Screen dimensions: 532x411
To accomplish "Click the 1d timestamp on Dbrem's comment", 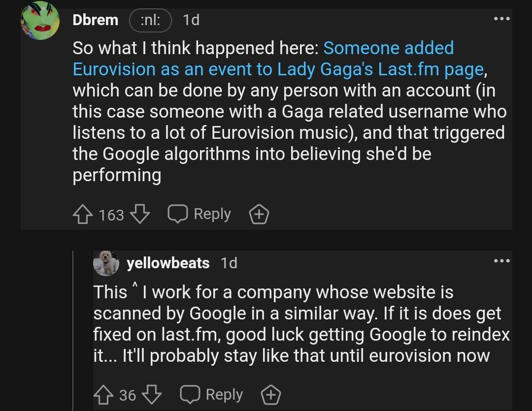I will [191, 20].
